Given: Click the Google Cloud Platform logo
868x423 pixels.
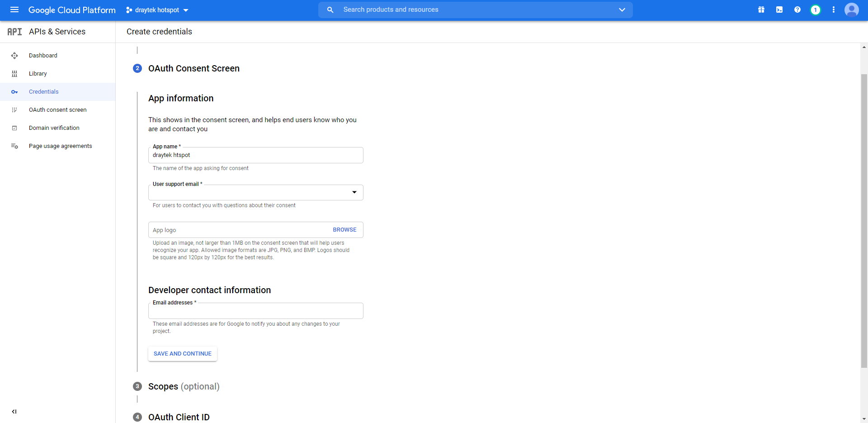Looking at the screenshot, I should (72, 10).
